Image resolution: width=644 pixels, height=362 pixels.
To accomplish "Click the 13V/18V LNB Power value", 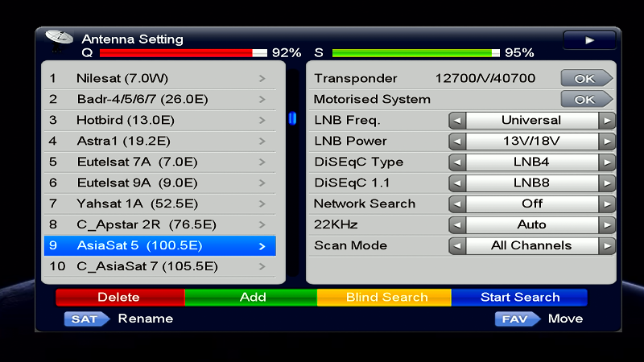I will coord(532,142).
